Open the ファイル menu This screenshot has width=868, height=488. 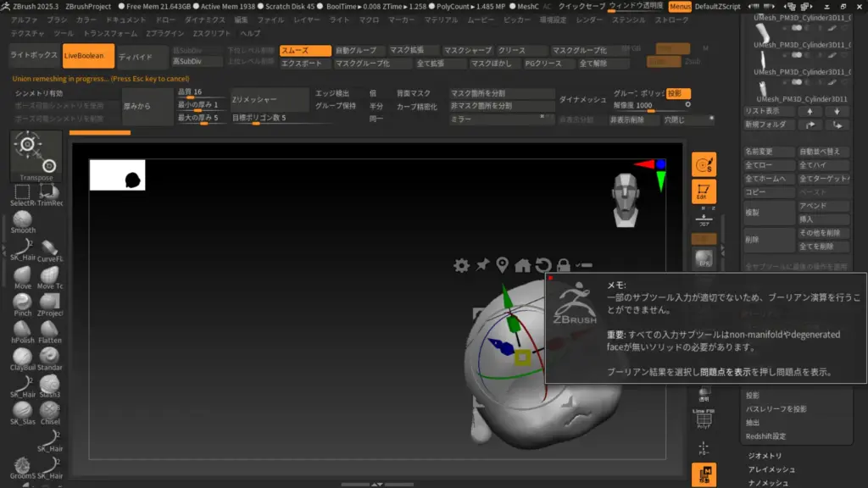coord(270,19)
